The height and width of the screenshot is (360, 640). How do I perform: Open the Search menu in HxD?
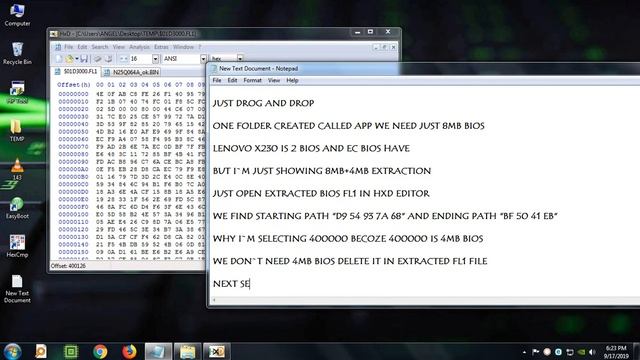[x=100, y=47]
